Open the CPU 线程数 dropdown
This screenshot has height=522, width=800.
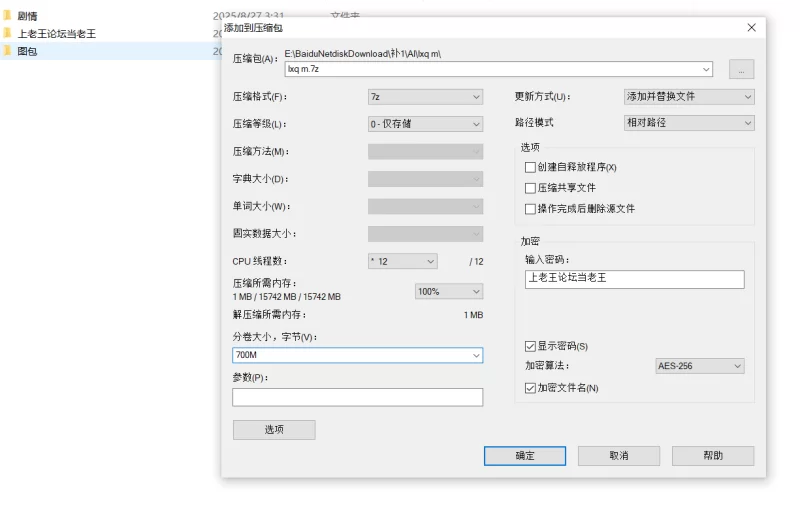403,261
